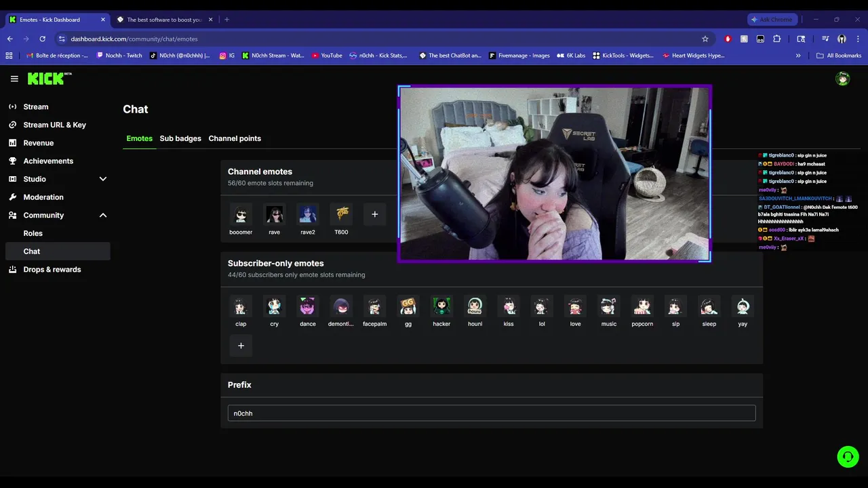Open the Ask Chrome button
Viewport: 868px width, 488px height.
pyautogui.click(x=772, y=20)
